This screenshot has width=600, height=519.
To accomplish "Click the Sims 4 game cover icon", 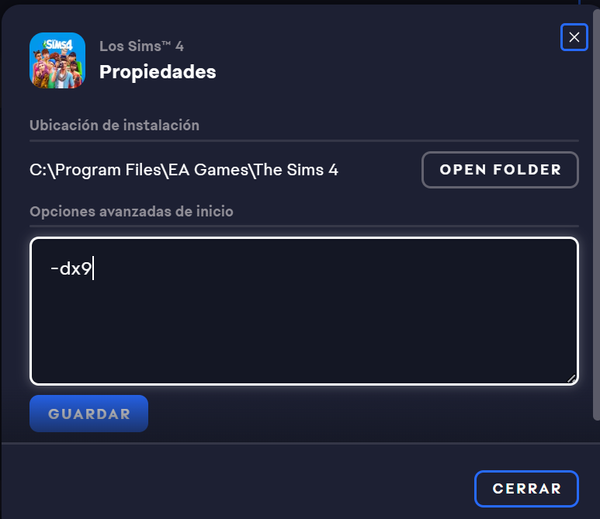I will 57,60.
